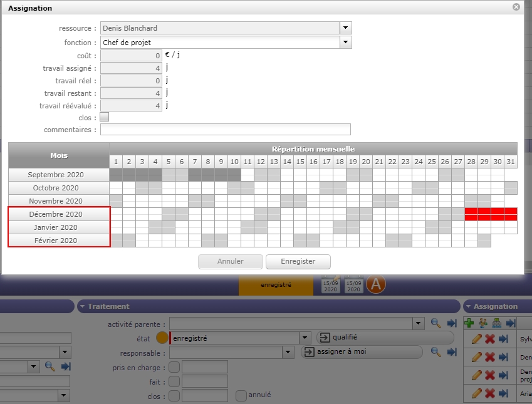Click the commentaires text field
This screenshot has height=404, width=532.
(x=226, y=130)
